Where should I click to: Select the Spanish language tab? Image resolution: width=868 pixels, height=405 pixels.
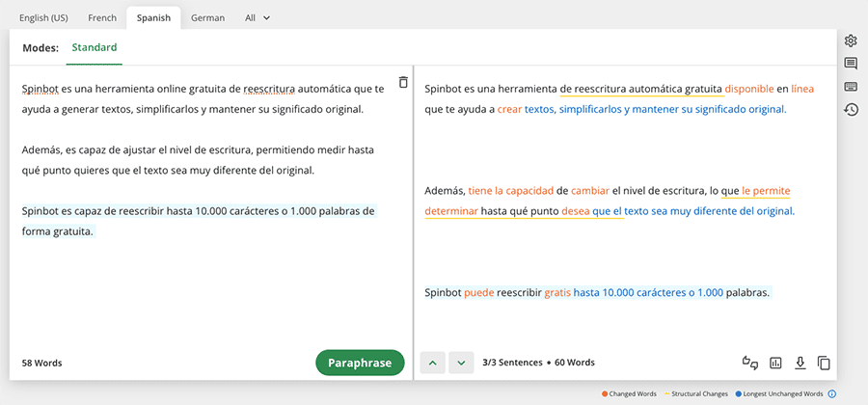154,17
